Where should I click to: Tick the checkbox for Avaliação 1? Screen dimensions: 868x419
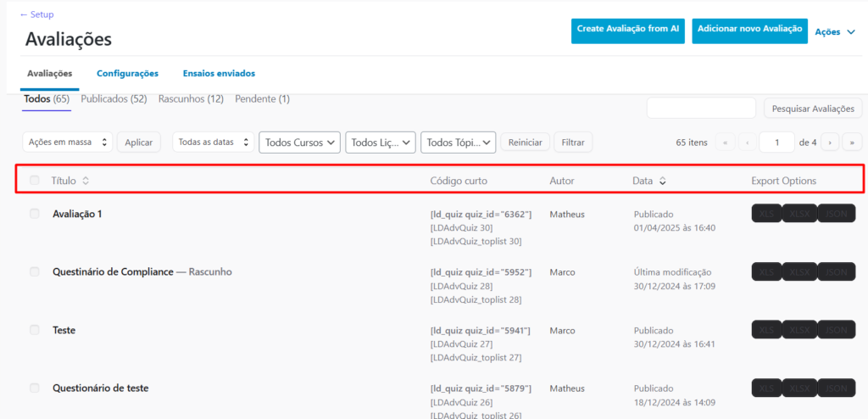click(x=35, y=214)
